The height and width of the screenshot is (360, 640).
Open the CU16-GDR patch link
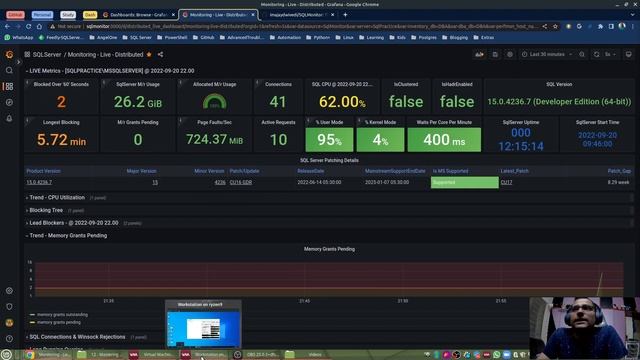241,182
